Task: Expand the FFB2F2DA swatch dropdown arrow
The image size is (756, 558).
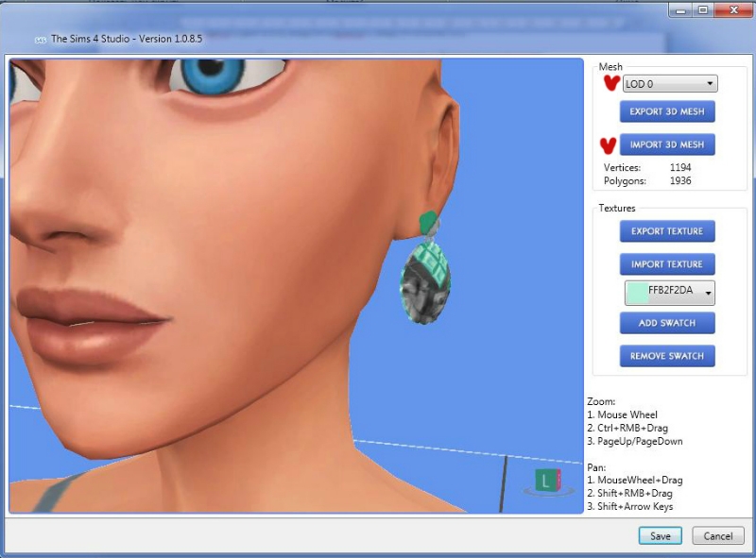Action: coord(707,294)
